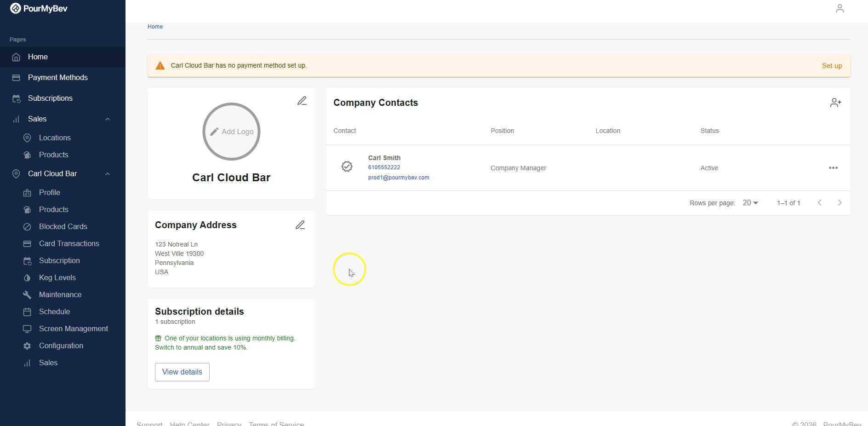The image size is (868, 426).
Task: Go to the previous contacts page
Action: (819, 203)
